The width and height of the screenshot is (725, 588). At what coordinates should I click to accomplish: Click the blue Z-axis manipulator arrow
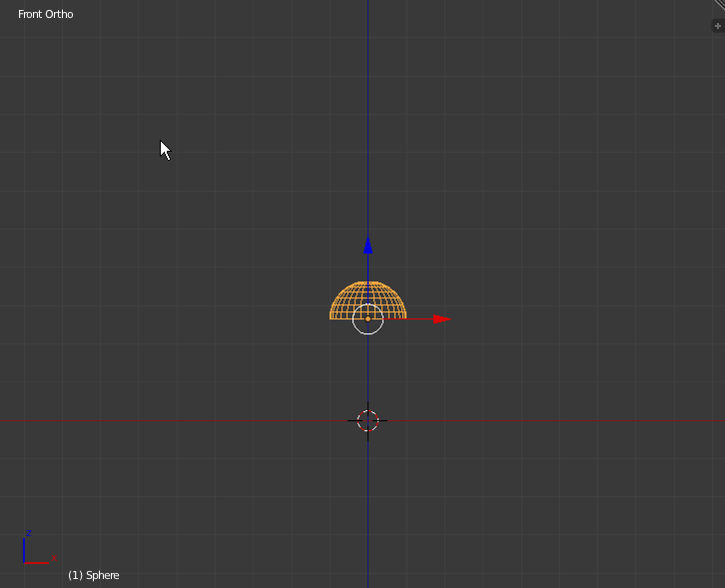point(367,246)
